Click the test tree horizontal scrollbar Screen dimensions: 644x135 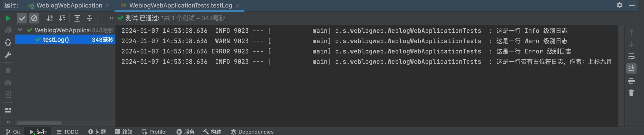(x=39, y=123)
